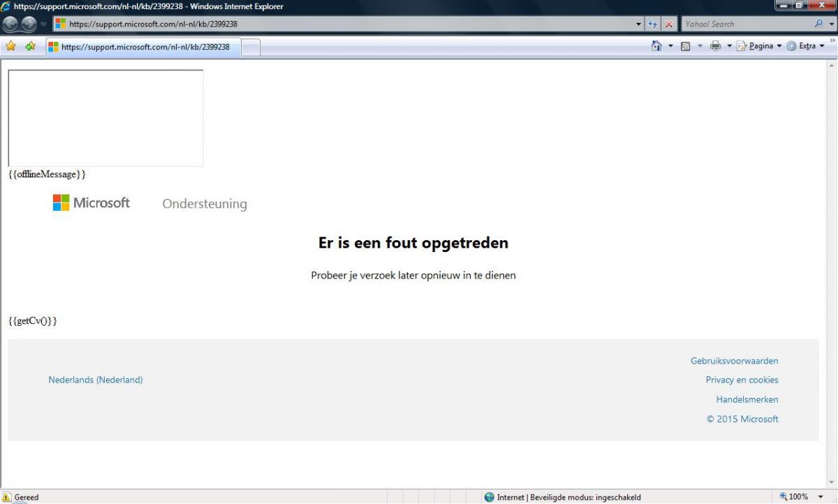This screenshot has width=838, height=504.
Task: Open Favorites Center star icon
Action: pos(10,46)
